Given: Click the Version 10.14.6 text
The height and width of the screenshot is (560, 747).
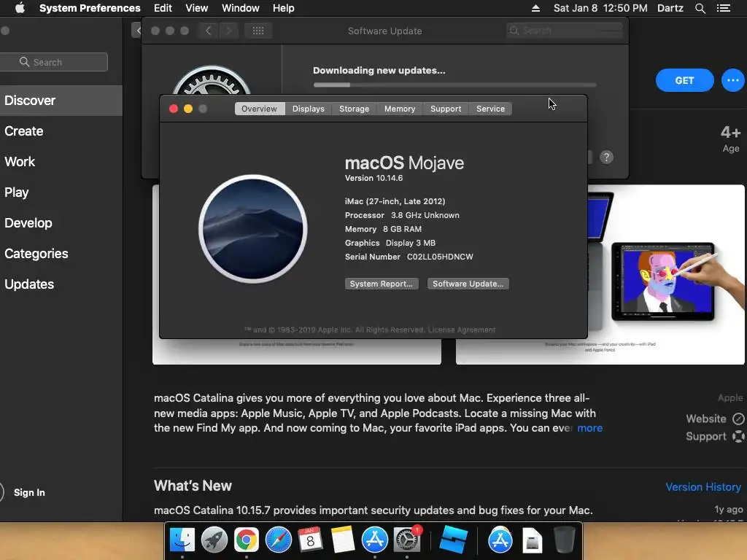Looking at the screenshot, I should point(374,178).
